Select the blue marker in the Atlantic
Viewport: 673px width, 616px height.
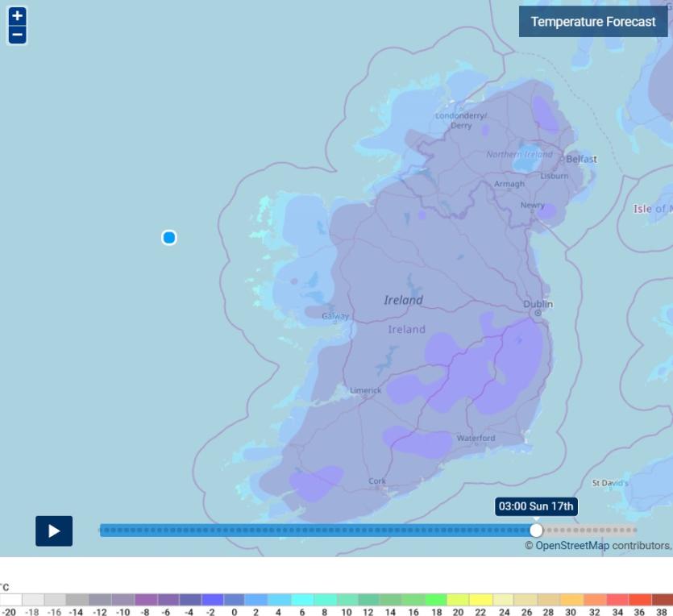click(168, 237)
